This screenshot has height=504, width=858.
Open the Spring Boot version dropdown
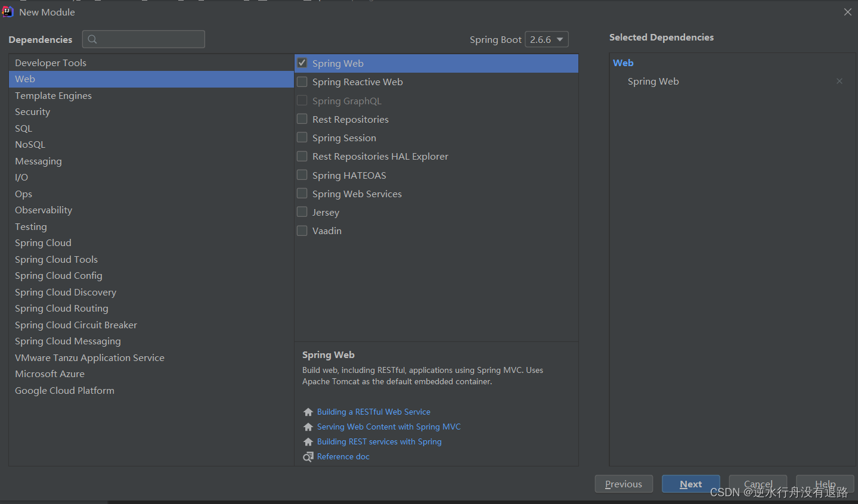(546, 39)
